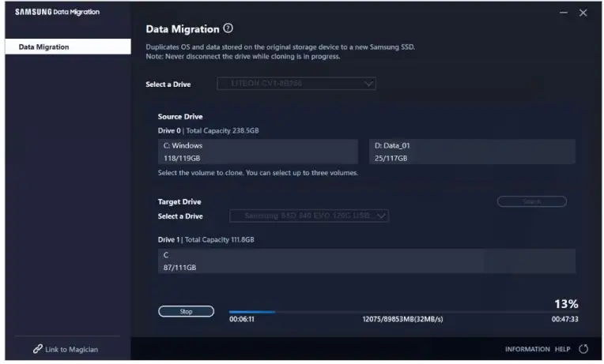Select the target C volume 87/111GB
This screenshot has width=604, height=364.
(367, 261)
